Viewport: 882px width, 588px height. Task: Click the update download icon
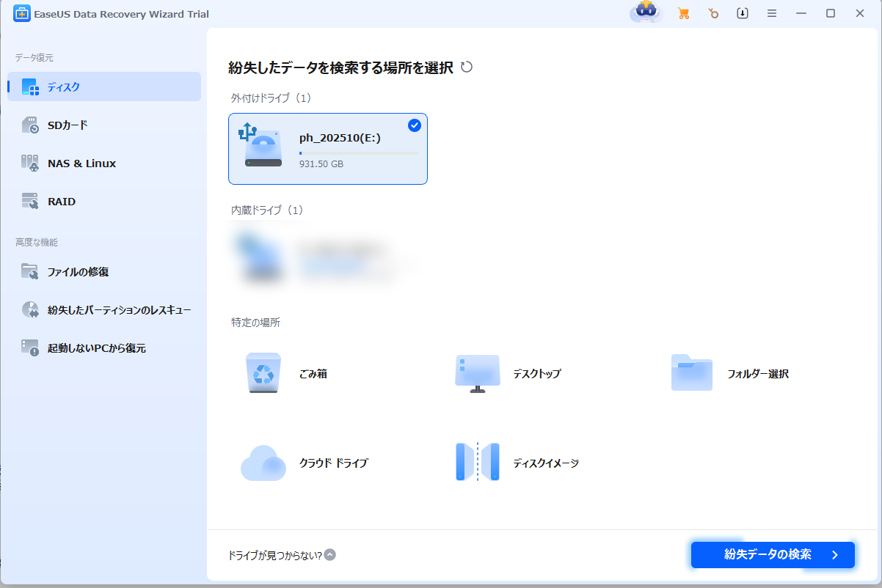pyautogui.click(x=743, y=13)
